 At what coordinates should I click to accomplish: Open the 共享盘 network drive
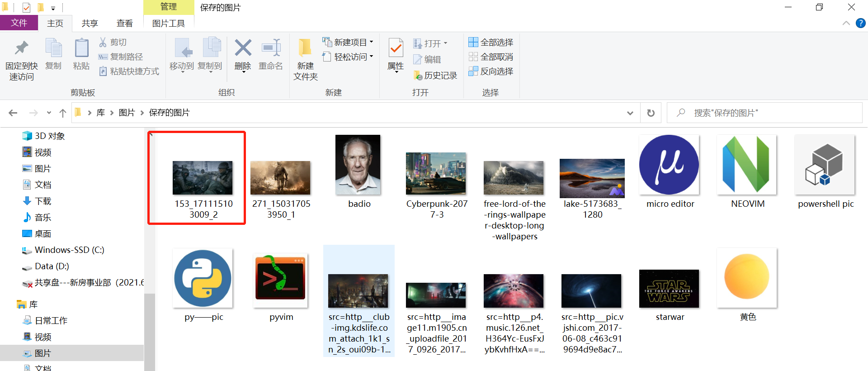pyautogui.click(x=83, y=282)
